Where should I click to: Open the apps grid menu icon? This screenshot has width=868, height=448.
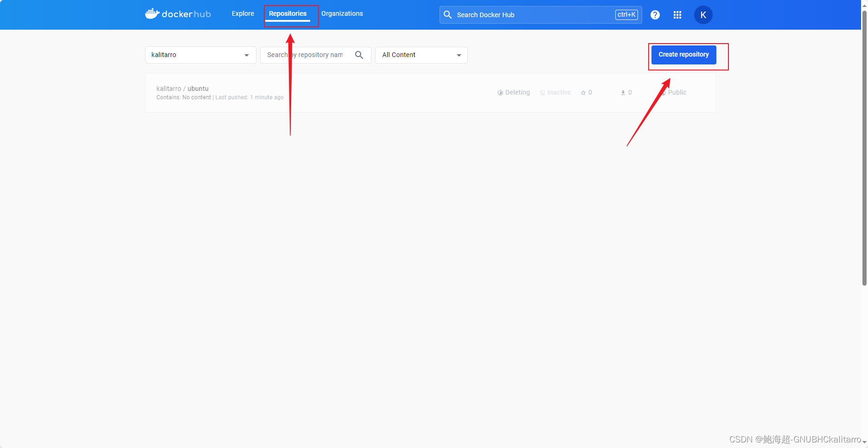pos(677,15)
